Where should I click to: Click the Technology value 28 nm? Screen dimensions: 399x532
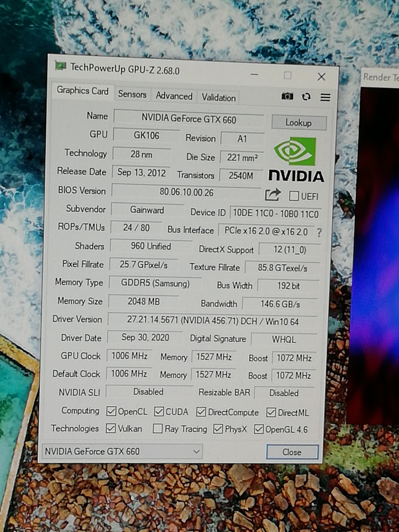point(141,154)
